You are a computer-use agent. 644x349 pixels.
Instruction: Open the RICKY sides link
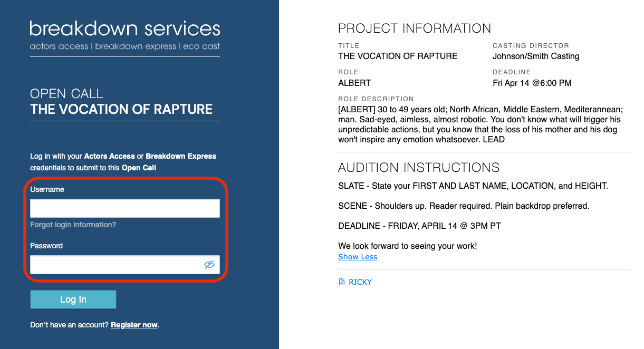(x=360, y=282)
